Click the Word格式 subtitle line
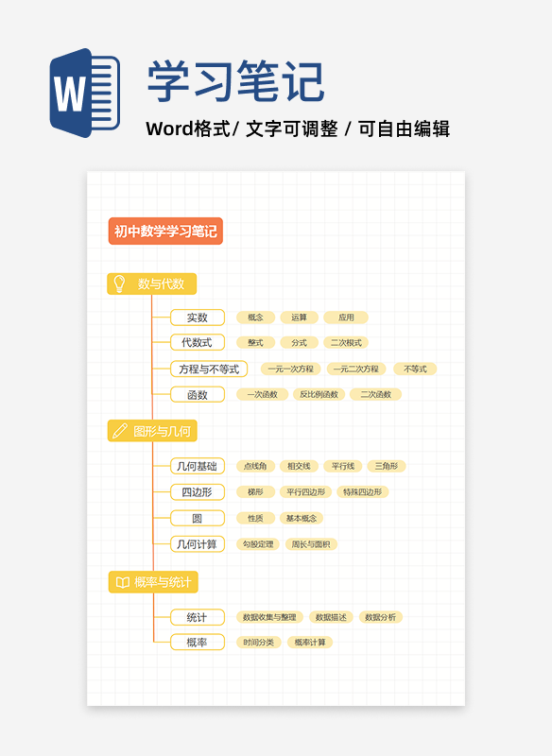The width and height of the screenshot is (552, 756). click(298, 129)
